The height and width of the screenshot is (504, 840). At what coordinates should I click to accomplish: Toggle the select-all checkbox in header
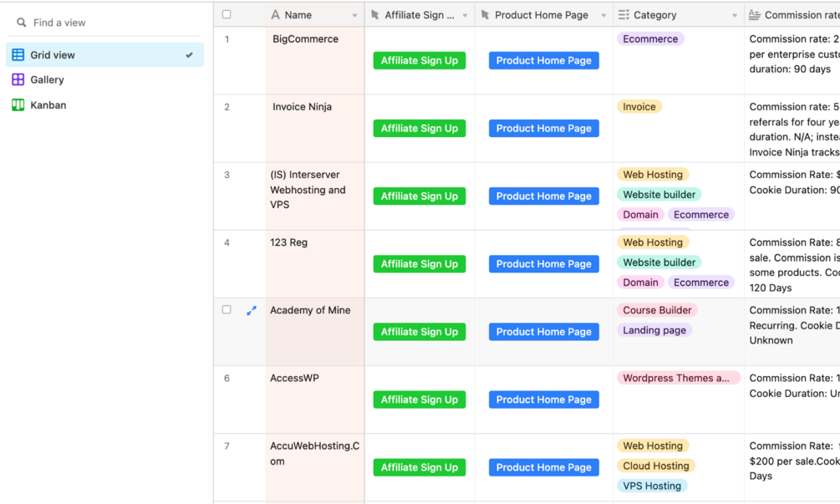227,14
